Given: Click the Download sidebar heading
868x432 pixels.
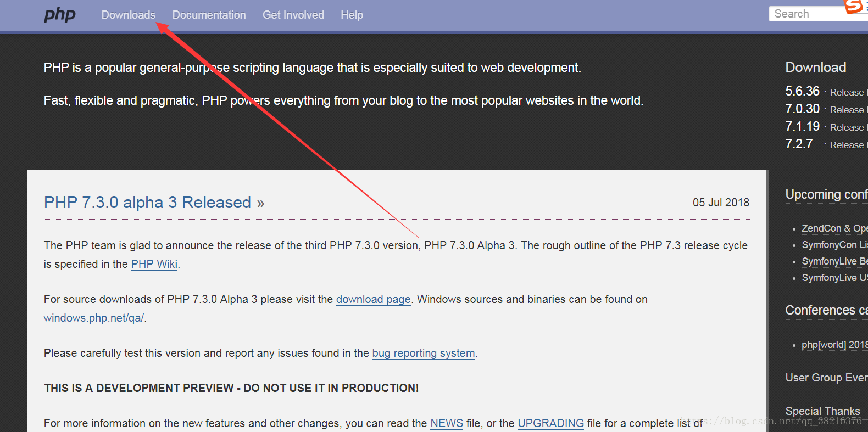Looking at the screenshot, I should (x=816, y=68).
